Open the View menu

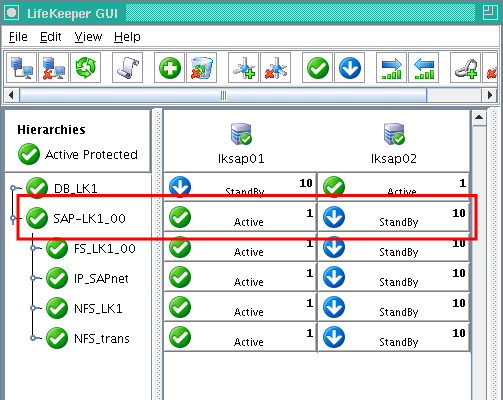tap(88, 37)
